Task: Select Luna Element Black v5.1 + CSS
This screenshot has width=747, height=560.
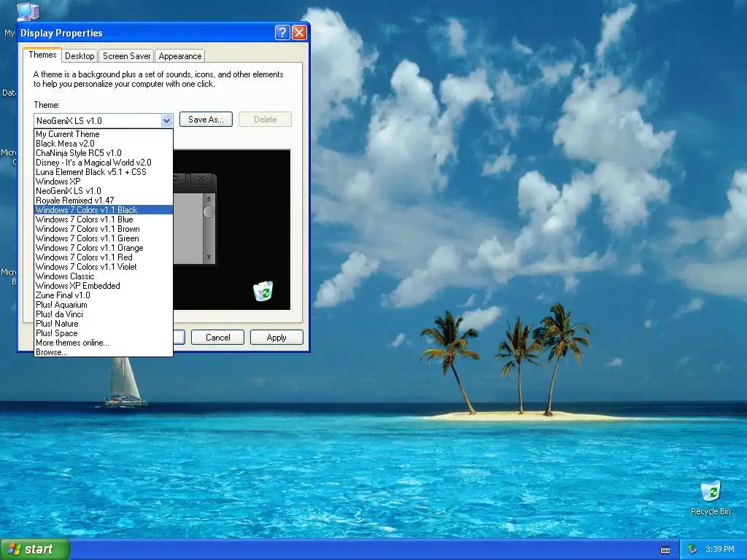Action: click(x=104, y=172)
